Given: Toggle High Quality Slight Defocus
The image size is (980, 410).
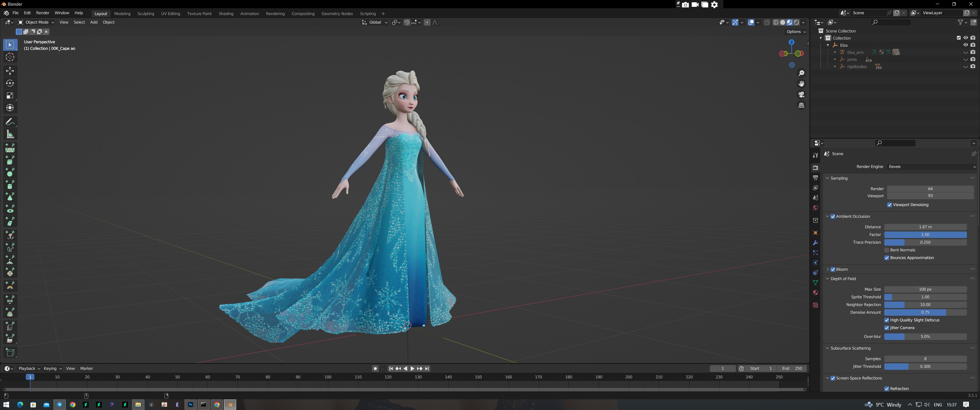Looking at the screenshot, I should [887, 320].
